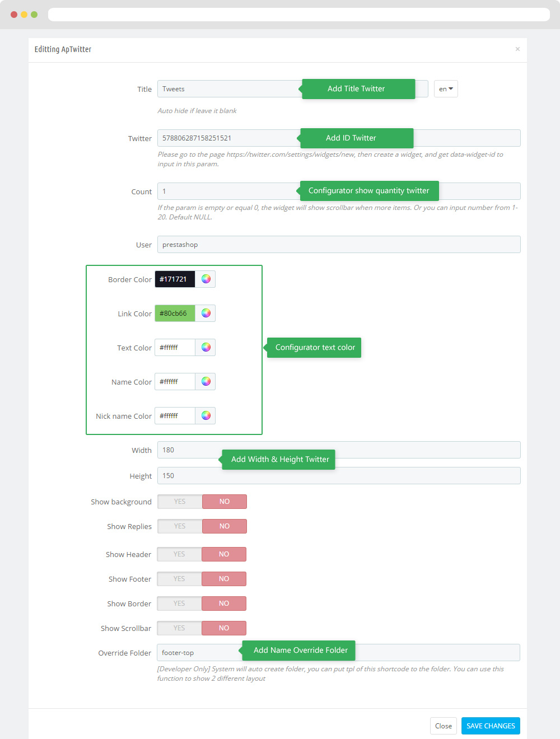Image resolution: width=560 pixels, height=739 pixels.
Task: Open the Text Color picker wheel icon
Action: pos(206,348)
